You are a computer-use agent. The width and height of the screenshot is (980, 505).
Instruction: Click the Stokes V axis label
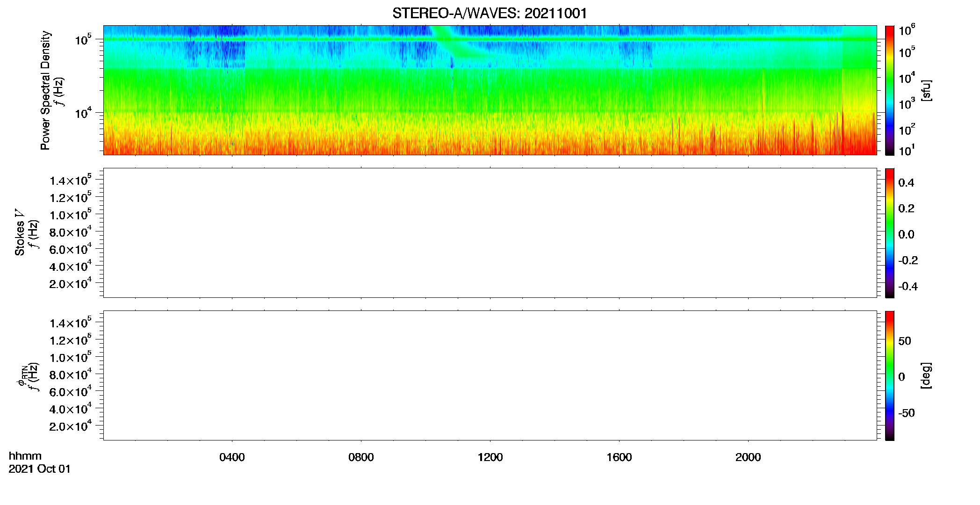click(x=20, y=232)
